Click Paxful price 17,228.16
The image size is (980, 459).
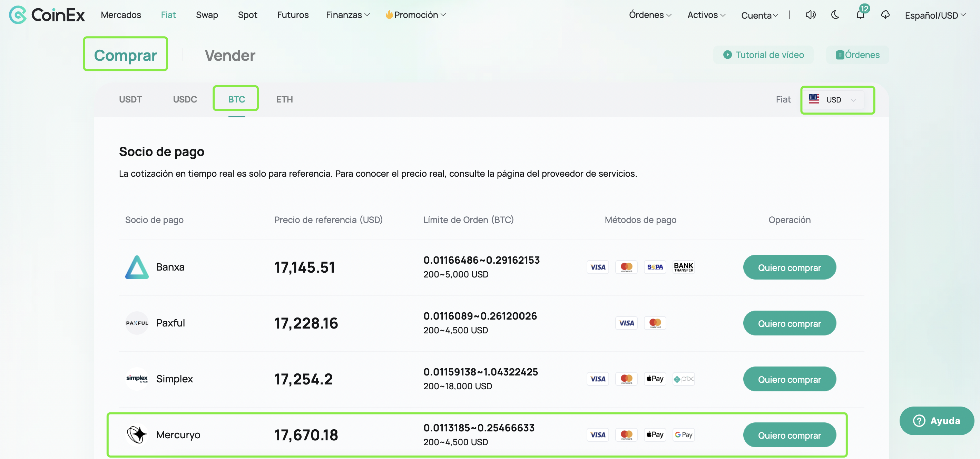point(306,323)
